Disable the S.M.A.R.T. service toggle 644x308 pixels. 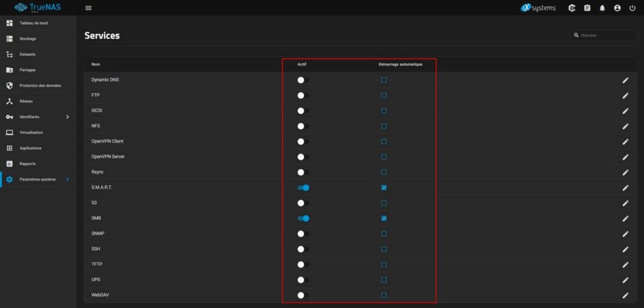tap(303, 188)
